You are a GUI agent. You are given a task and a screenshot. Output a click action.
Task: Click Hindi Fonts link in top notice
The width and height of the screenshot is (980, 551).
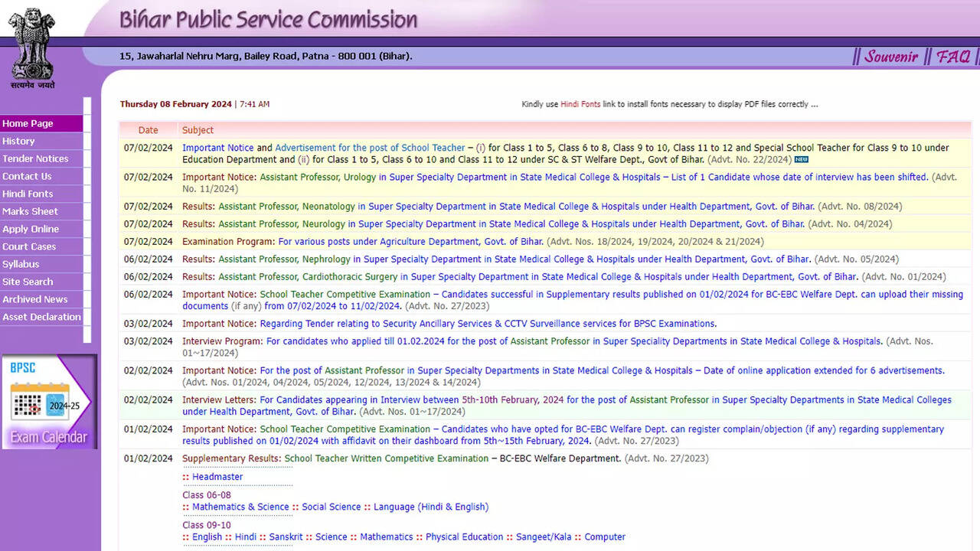580,104
